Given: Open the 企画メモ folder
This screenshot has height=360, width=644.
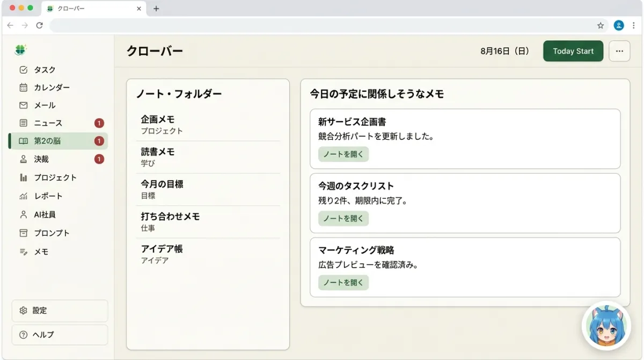Looking at the screenshot, I should [x=208, y=125].
